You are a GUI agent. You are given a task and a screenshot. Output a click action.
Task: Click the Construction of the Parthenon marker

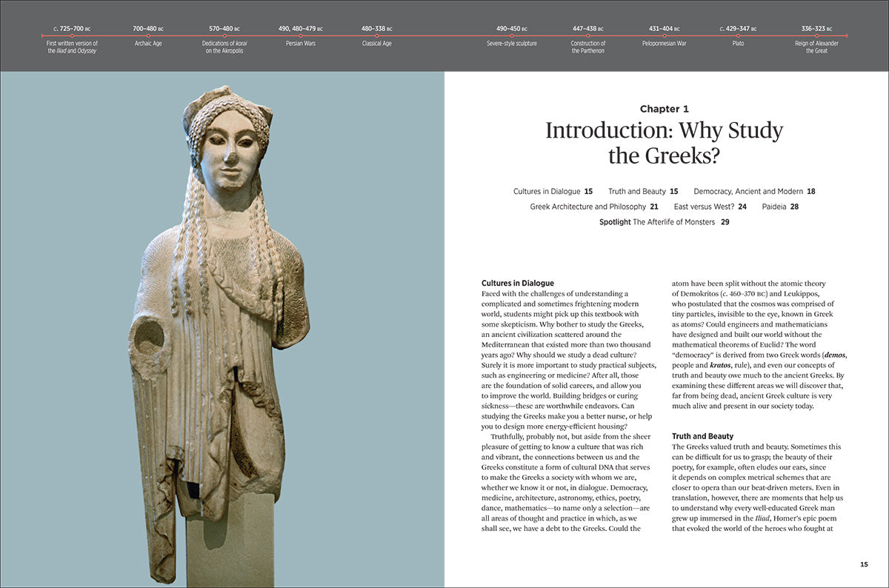[x=588, y=36]
